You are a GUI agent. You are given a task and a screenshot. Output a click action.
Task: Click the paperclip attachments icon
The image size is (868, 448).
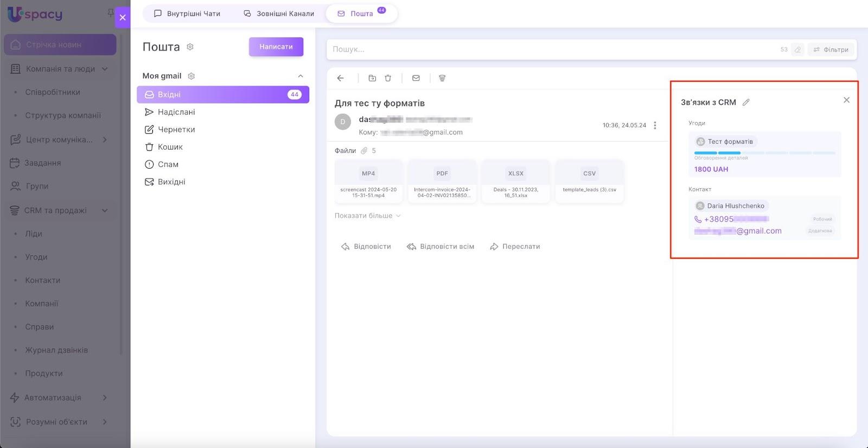point(364,151)
